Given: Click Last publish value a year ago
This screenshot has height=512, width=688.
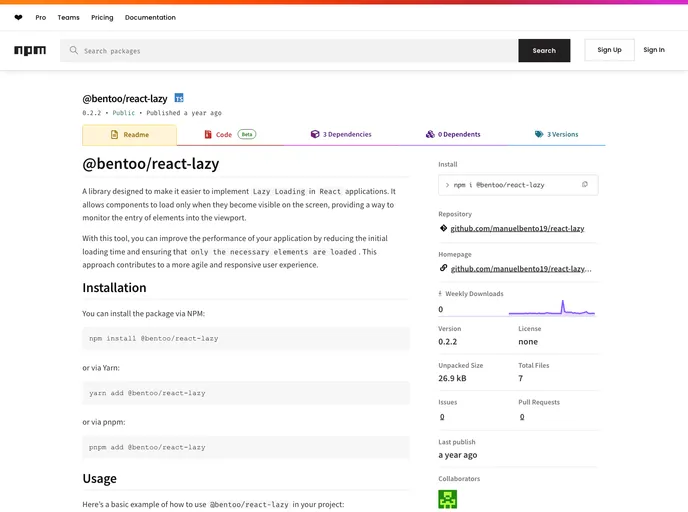Looking at the screenshot, I should tap(458, 455).
